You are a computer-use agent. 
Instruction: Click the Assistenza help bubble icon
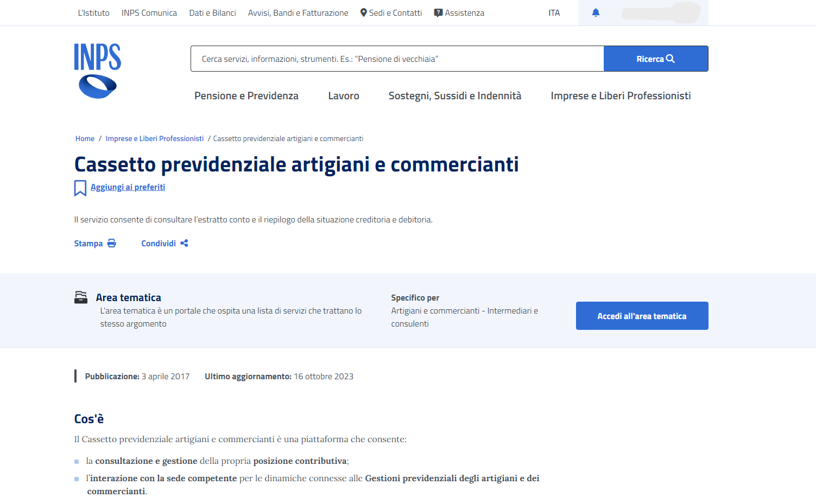tap(438, 12)
